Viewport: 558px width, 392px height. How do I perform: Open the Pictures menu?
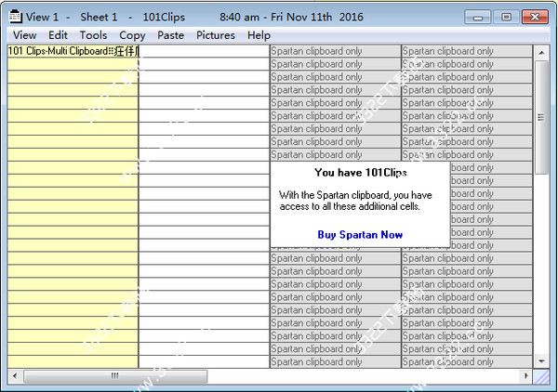(216, 35)
